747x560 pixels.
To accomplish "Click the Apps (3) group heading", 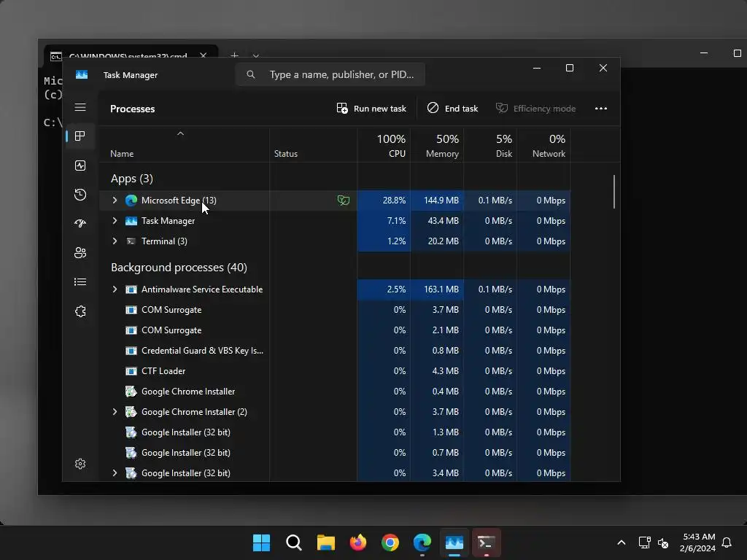I will [132, 179].
